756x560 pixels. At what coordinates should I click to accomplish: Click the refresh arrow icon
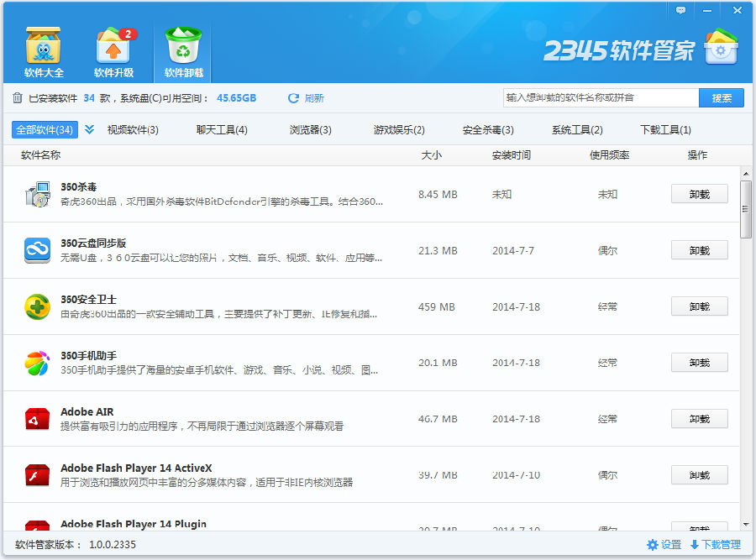tap(293, 98)
